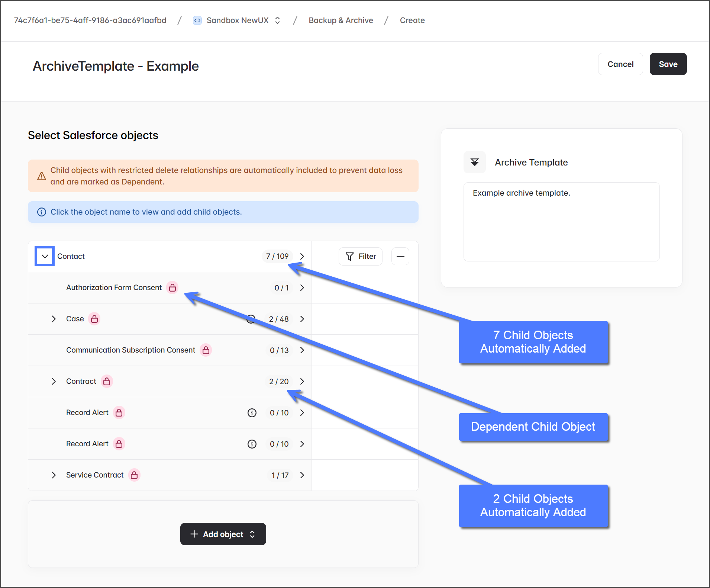Image resolution: width=710 pixels, height=588 pixels.
Task: Click the organization ID breadcrumb
Action: pos(90,20)
